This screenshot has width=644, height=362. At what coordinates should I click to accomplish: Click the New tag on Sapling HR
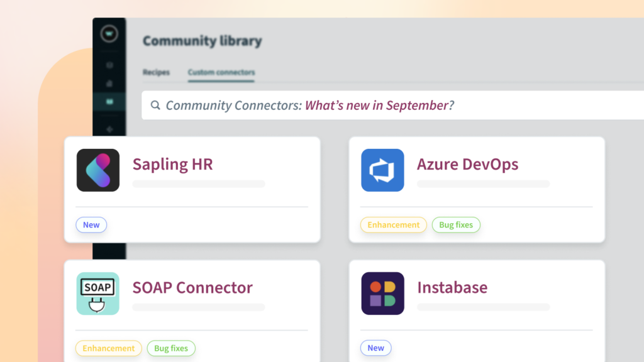[x=91, y=224]
